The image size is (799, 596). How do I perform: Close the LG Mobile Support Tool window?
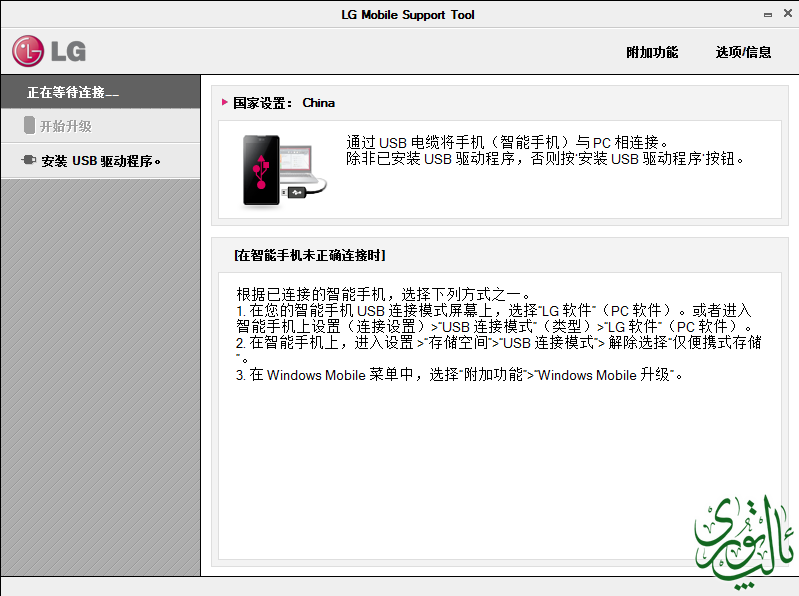pos(787,14)
